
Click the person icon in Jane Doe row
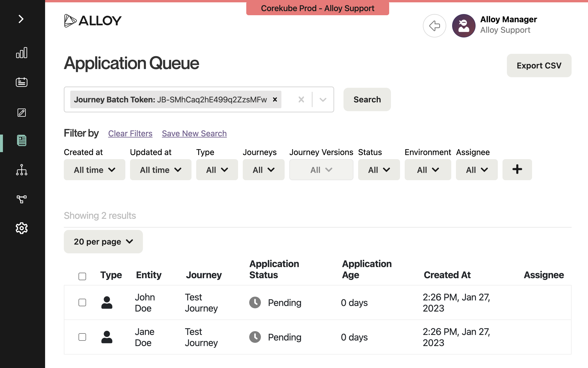point(107,337)
